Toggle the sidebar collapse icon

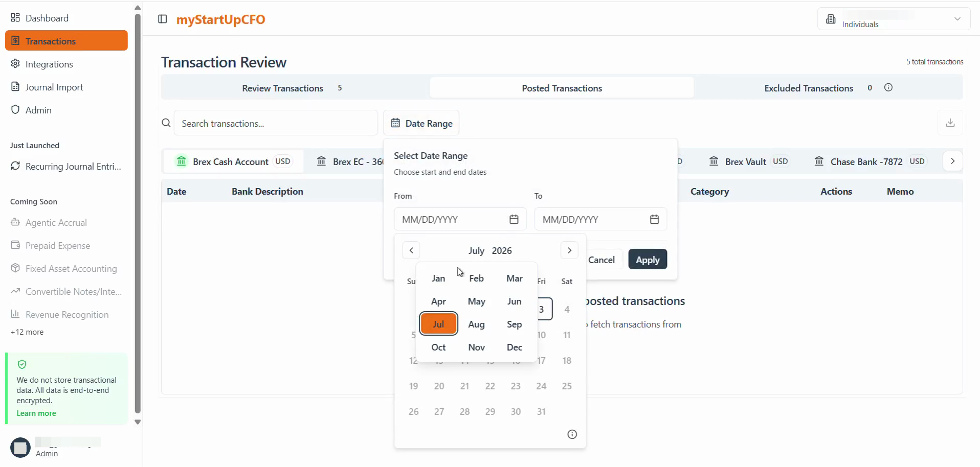point(163,19)
